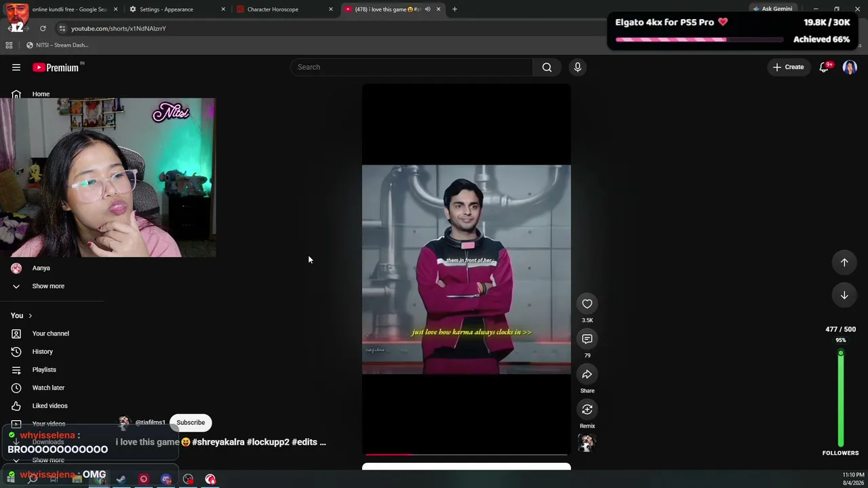Open the #lockupp2 hashtag
The width and height of the screenshot is (868, 488).
pos(268,443)
